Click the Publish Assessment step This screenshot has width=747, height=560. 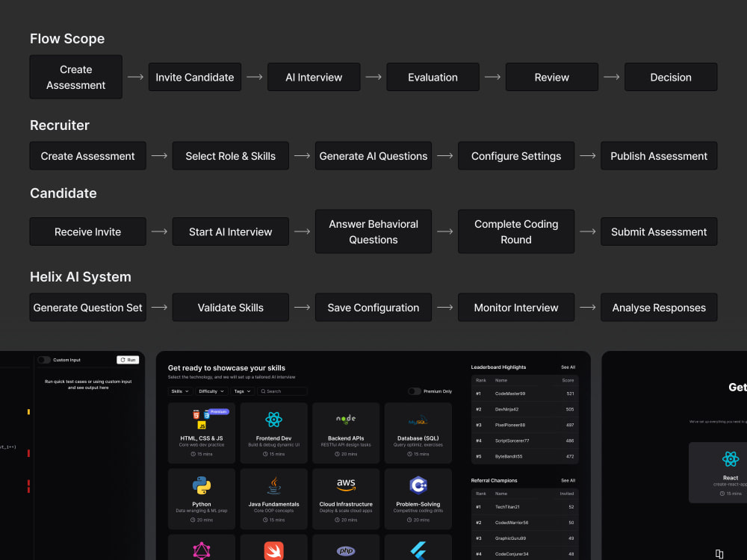click(659, 156)
